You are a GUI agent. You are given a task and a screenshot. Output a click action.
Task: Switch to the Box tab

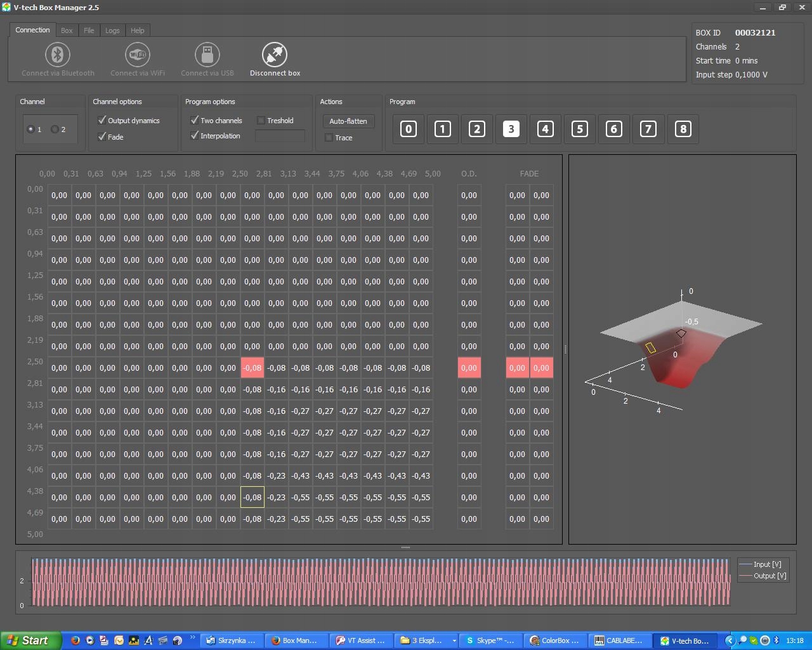click(67, 30)
